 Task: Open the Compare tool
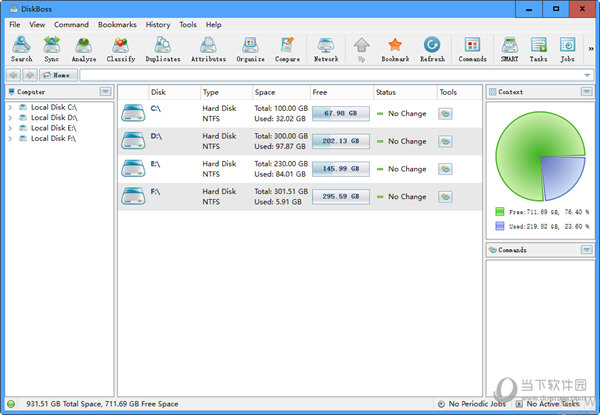pyautogui.click(x=287, y=49)
